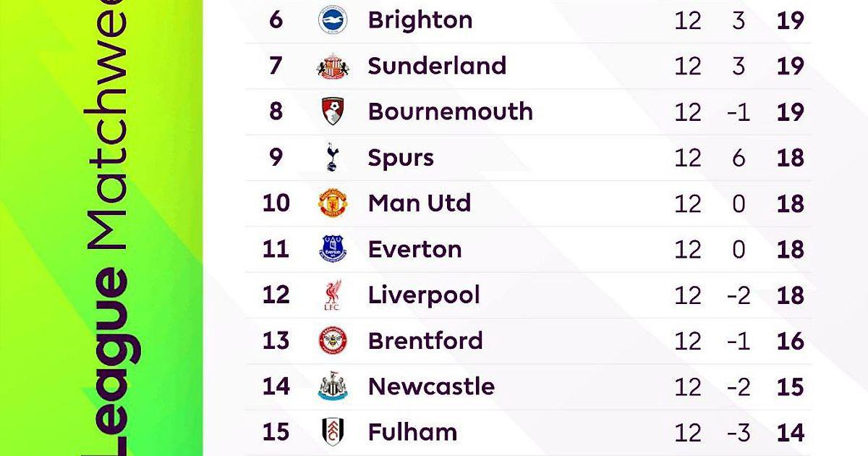The width and height of the screenshot is (868, 456).
Task: Select the Liverpool LFC crest
Action: tap(333, 295)
